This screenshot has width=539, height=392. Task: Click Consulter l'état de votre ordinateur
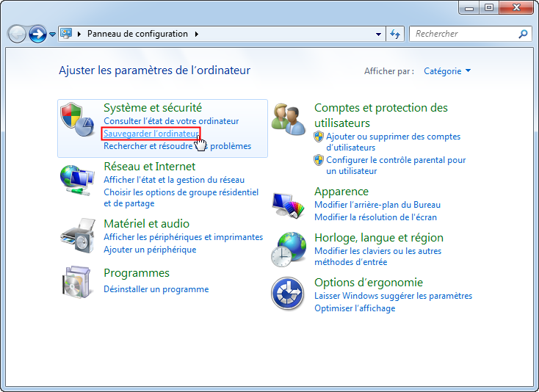point(171,121)
